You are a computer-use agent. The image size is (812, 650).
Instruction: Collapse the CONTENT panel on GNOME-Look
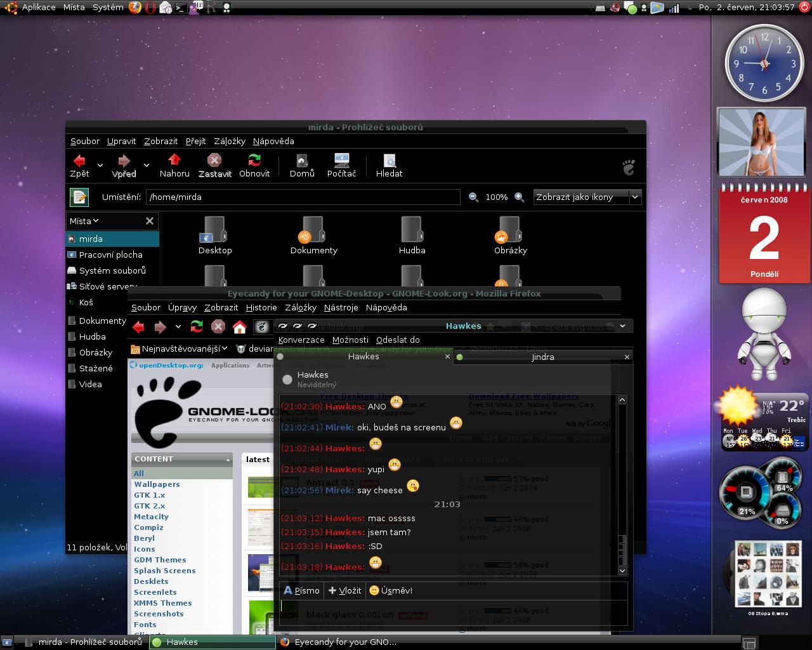[228, 459]
